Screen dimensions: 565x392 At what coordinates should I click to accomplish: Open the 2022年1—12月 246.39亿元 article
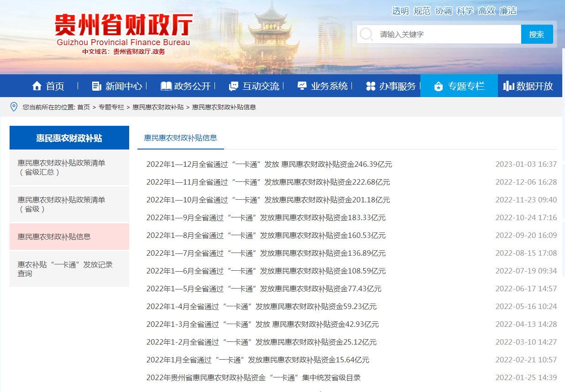click(x=269, y=164)
